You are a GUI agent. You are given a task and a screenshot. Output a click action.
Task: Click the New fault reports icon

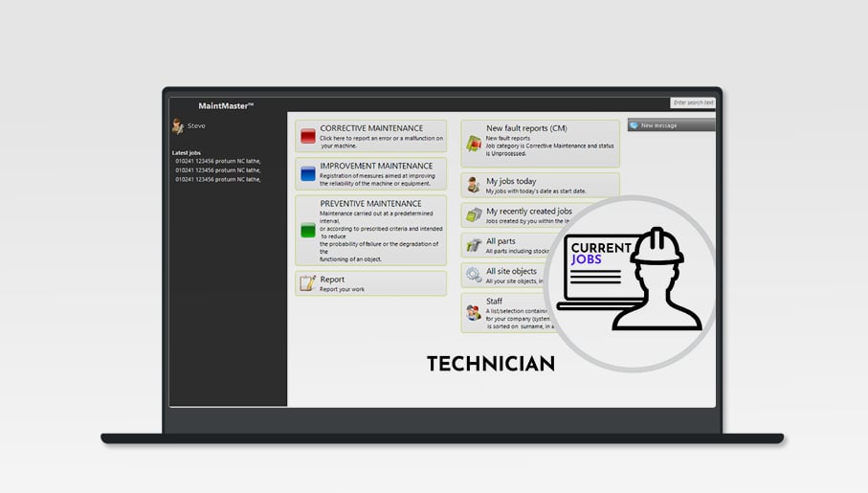[x=474, y=143]
